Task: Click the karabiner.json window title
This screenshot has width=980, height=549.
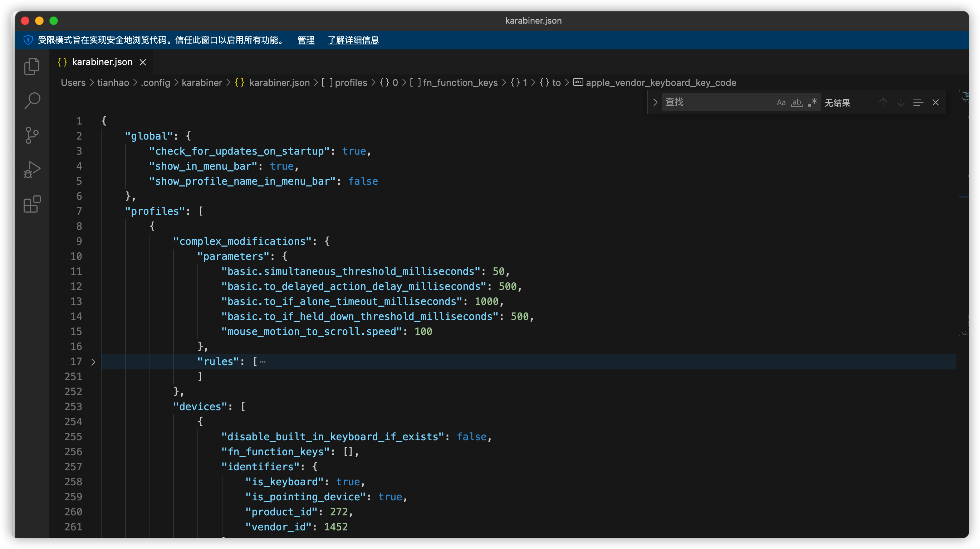Action: pos(533,20)
